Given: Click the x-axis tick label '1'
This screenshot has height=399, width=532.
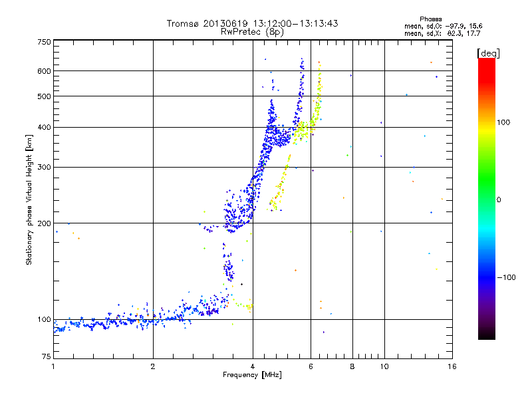Looking at the screenshot, I should pos(53,366).
